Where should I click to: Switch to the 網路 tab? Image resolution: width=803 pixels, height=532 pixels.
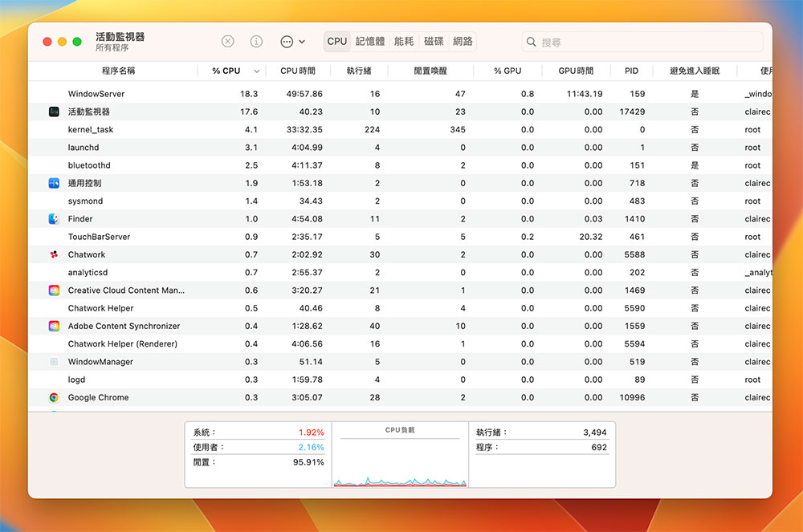pyautogui.click(x=463, y=42)
